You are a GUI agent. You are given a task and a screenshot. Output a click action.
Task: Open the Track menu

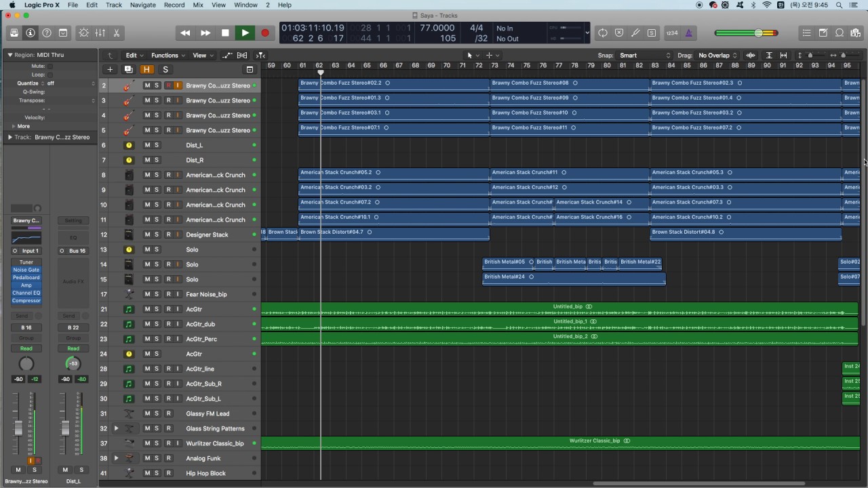[x=114, y=5]
